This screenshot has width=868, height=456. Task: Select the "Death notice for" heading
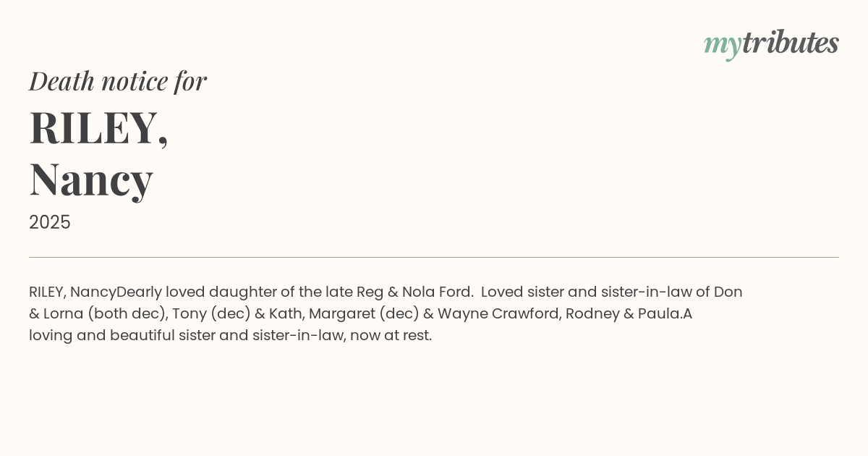(x=118, y=81)
